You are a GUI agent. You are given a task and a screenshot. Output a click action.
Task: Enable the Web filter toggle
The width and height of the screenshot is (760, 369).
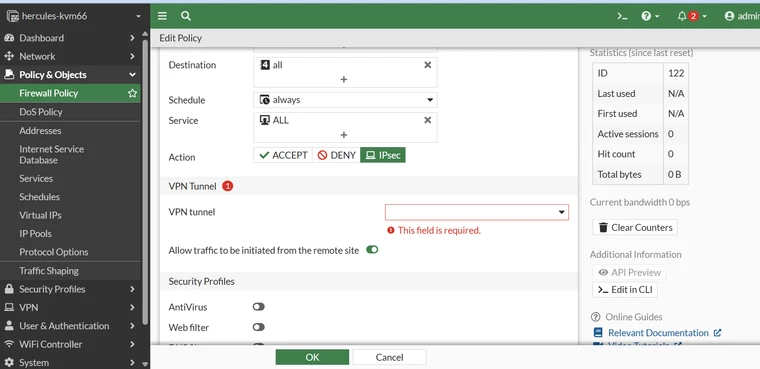click(x=258, y=327)
